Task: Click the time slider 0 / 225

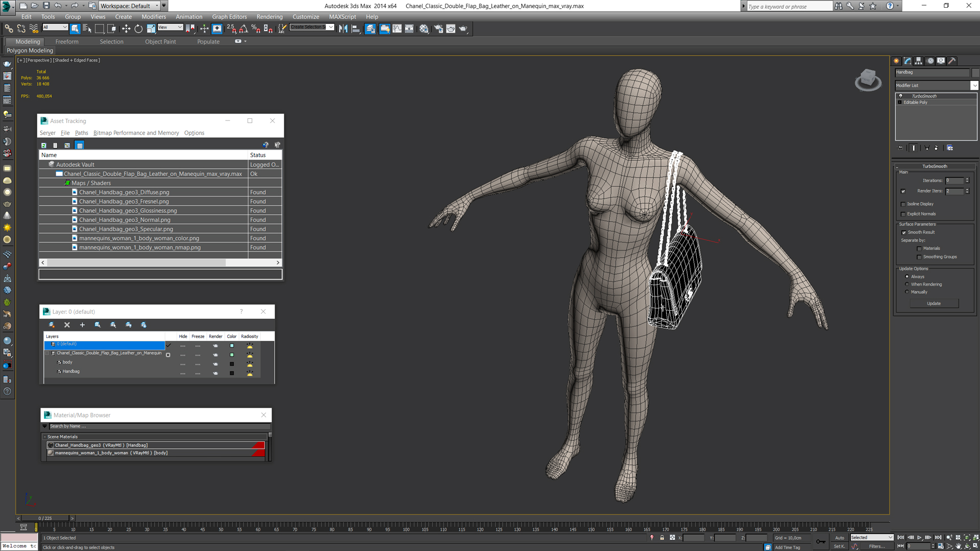Action: [x=45, y=518]
